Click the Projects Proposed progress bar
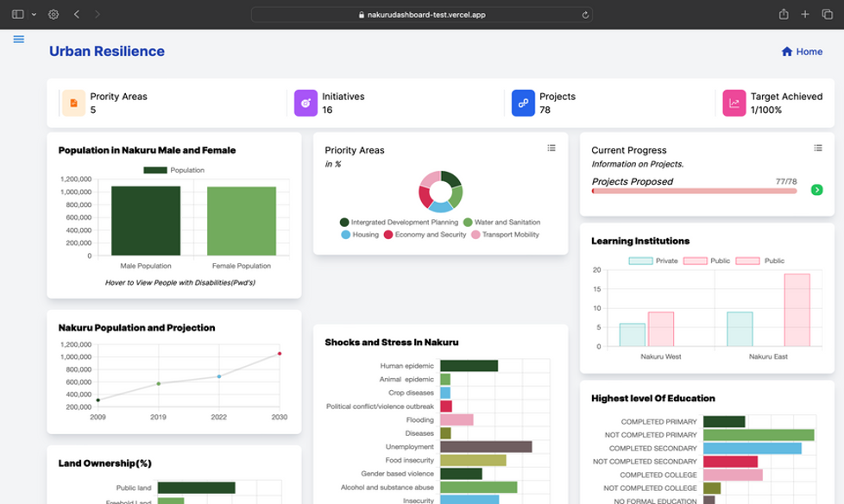This screenshot has width=844, height=504. pyautogui.click(x=694, y=191)
